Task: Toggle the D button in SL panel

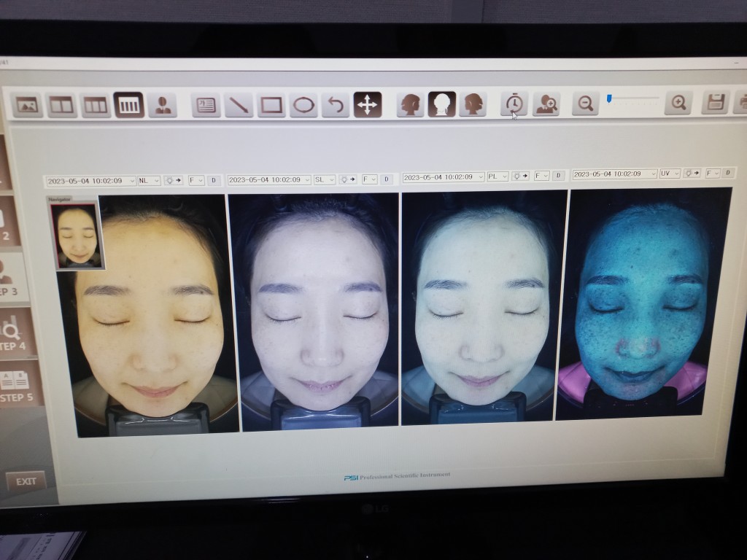Action: tap(387, 179)
